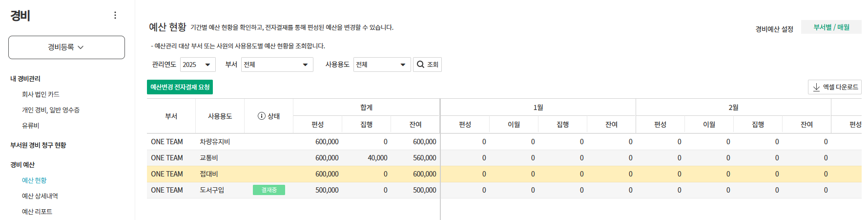Image resolution: width=868 pixels, height=220 pixels.
Task: Expand the 경비등록 dropdown button
Action: 66,47
